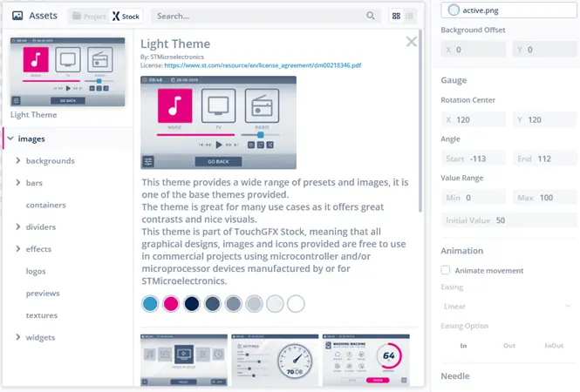The image size is (580, 392).
Task: Expand the backgrounds folder
Action: coord(18,160)
